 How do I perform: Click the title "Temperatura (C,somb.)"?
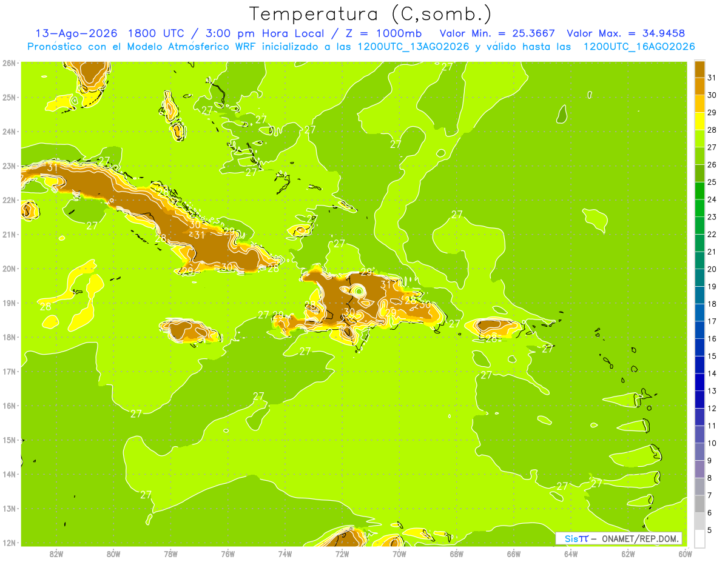[x=371, y=14]
